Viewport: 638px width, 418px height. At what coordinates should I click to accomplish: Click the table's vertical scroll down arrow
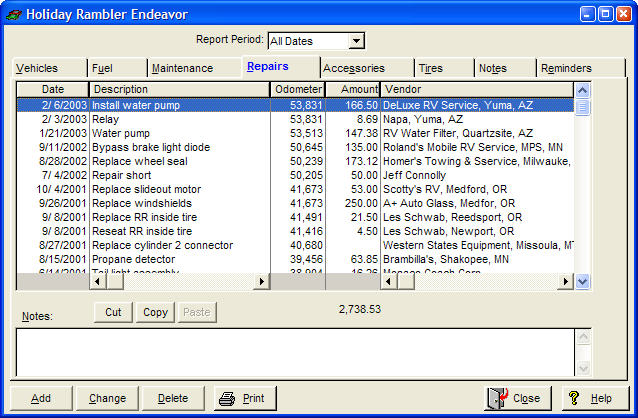(x=582, y=281)
